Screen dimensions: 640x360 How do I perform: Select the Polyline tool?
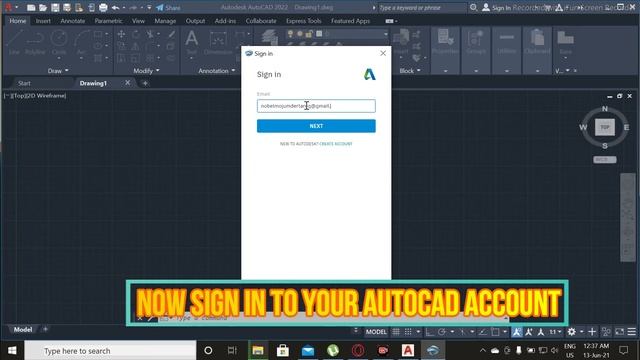click(x=35, y=42)
